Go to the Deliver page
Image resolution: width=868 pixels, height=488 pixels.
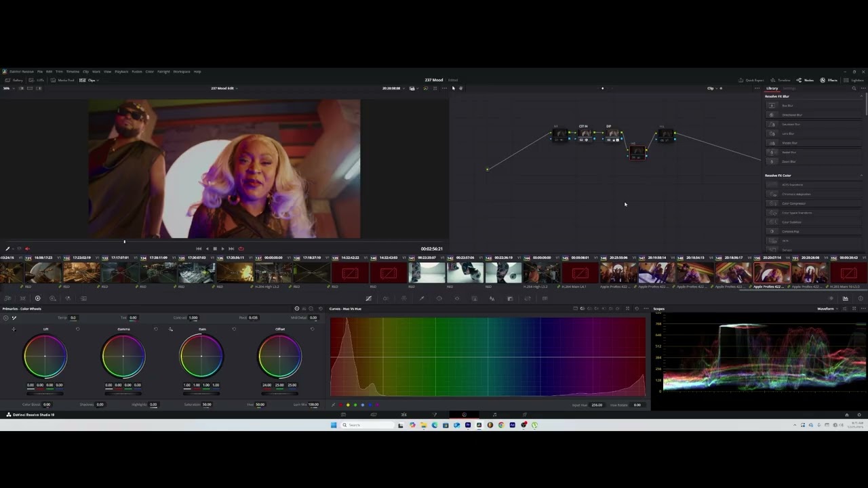[524, 415]
